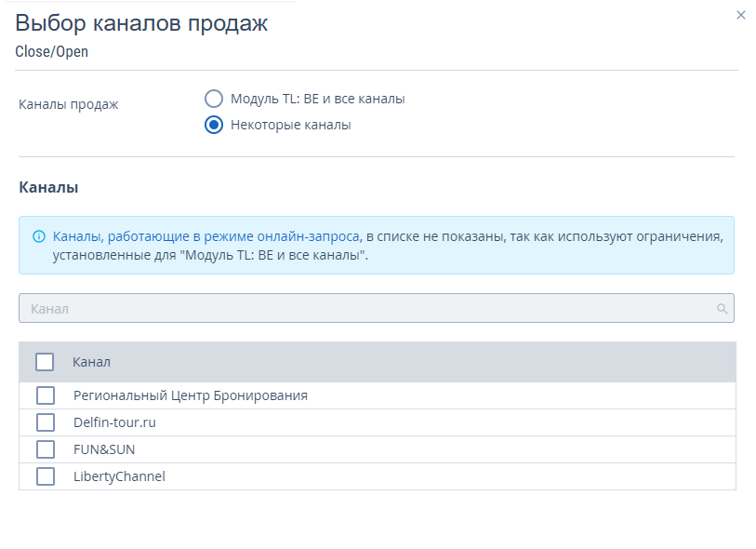Click the "FUN&SUN" channel name
The image size is (756, 549).
(104, 449)
